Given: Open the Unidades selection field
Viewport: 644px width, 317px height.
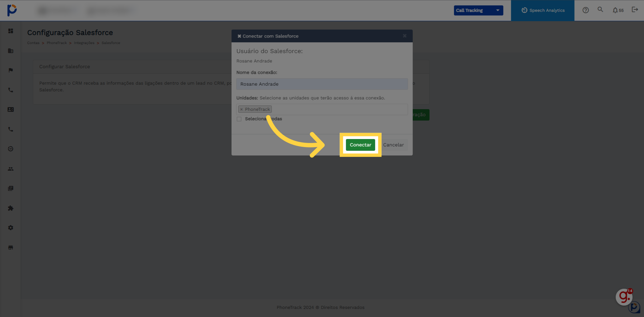Looking at the screenshot, I should pos(322,109).
